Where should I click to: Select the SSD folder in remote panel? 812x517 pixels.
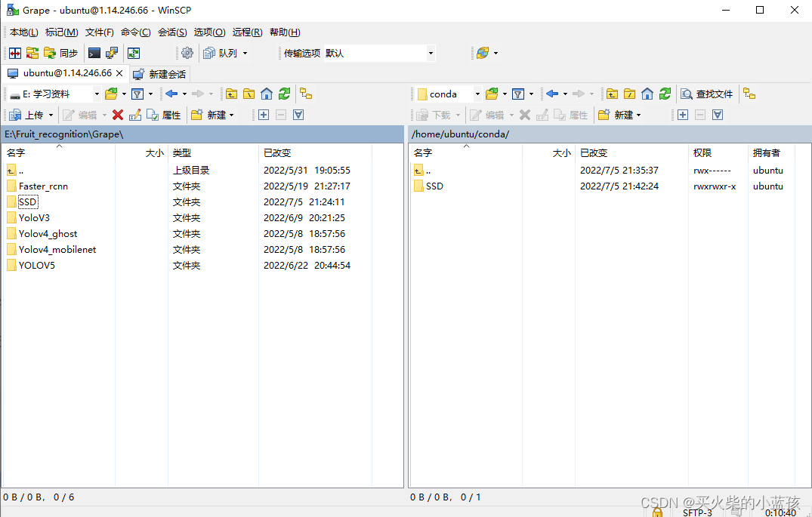[x=434, y=186]
